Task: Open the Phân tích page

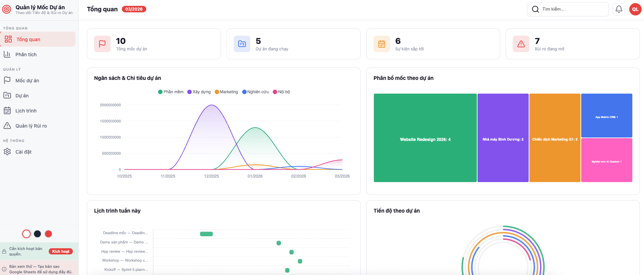Action: coord(26,55)
